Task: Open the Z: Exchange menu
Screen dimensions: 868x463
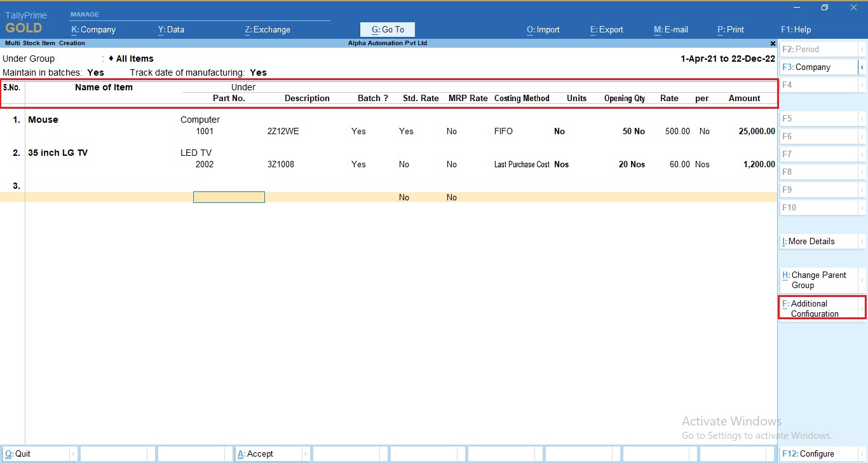Action: [x=268, y=29]
